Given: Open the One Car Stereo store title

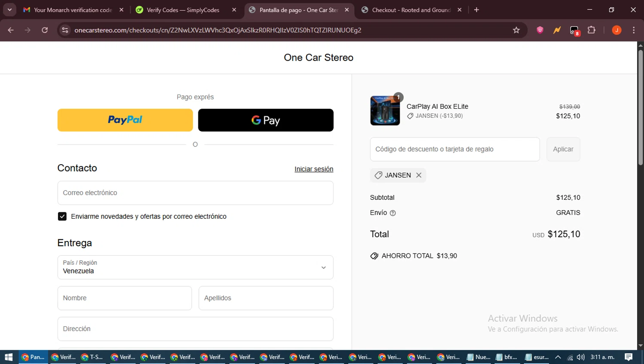Looking at the screenshot, I should (x=319, y=58).
